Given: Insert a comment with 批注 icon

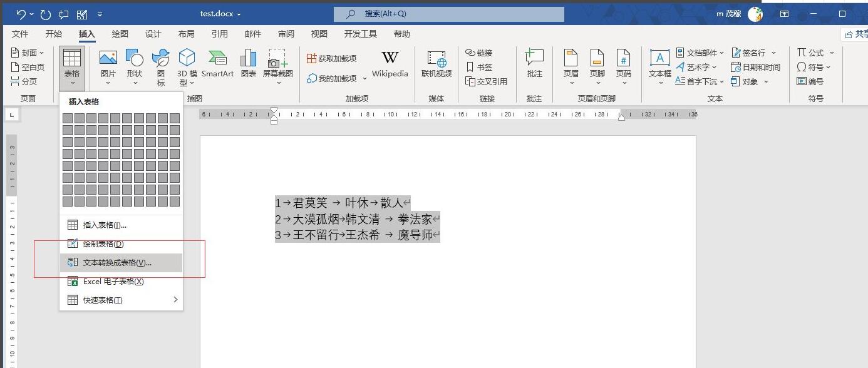Looking at the screenshot, I should coord(534,58).
